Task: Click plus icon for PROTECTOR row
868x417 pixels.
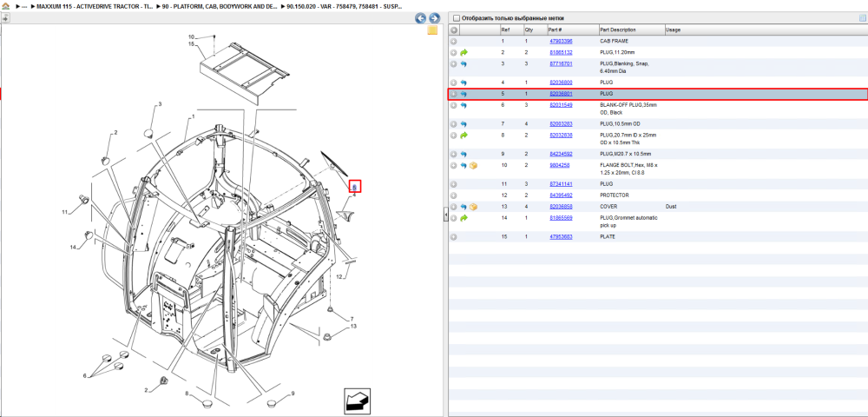Action: [453, 195]
